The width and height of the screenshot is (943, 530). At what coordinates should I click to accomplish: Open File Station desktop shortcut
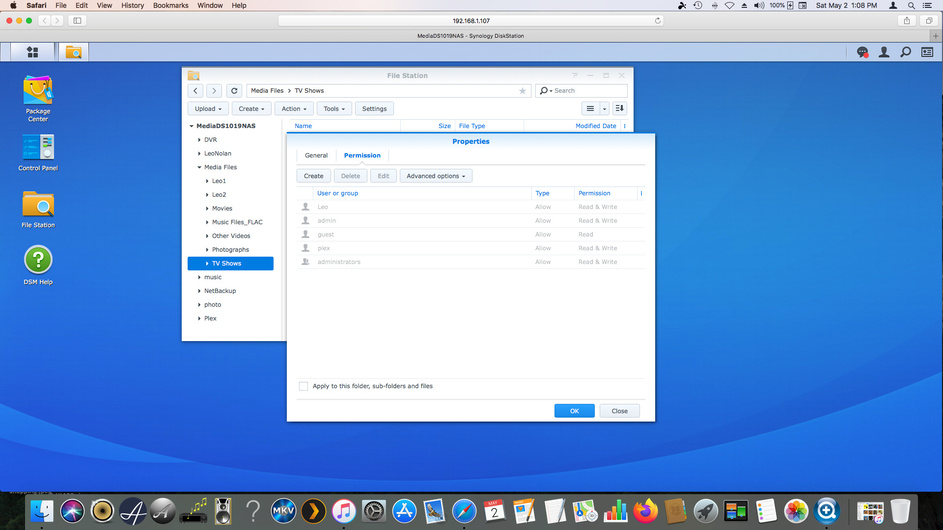pos(38,209)
